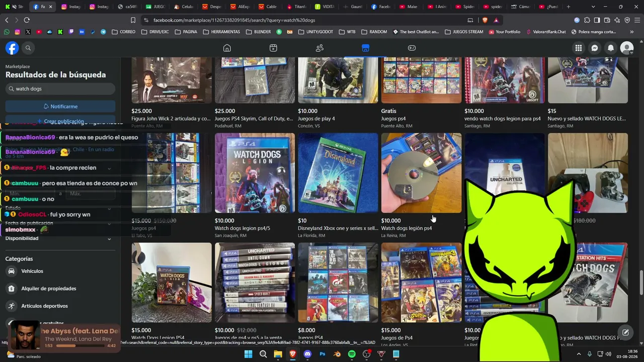Open the Alquiler de propiedades category link
This screenshot has width=644, height=362.
pyautogui.click(x=49, y=289)
